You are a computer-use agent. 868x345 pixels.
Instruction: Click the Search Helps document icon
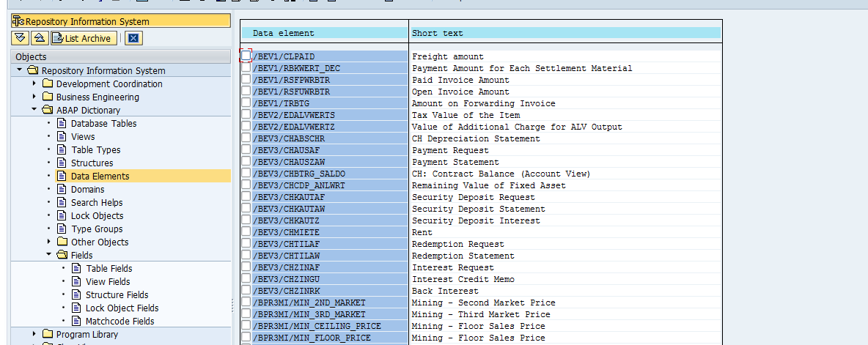pos(62,203)
